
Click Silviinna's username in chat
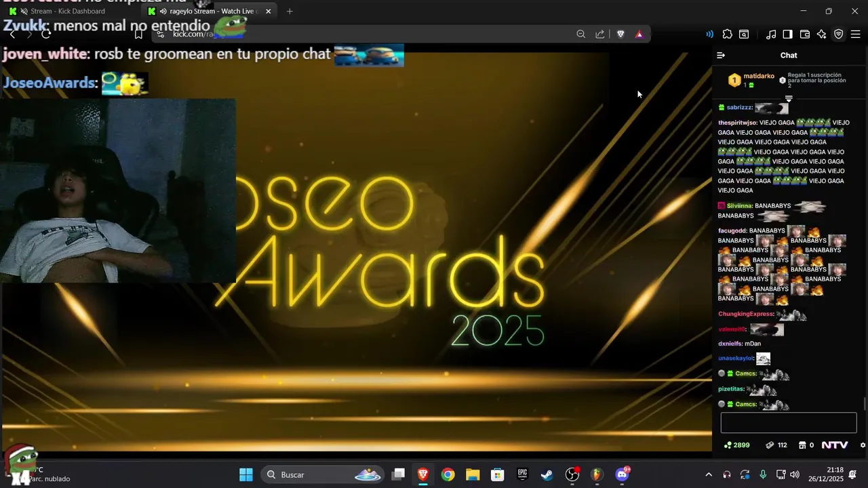739,206
